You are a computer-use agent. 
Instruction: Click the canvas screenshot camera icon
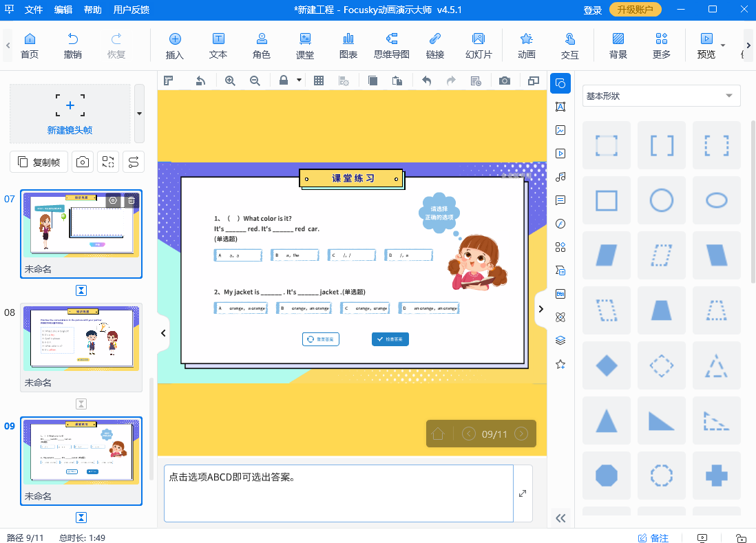[x=504, y=81]
